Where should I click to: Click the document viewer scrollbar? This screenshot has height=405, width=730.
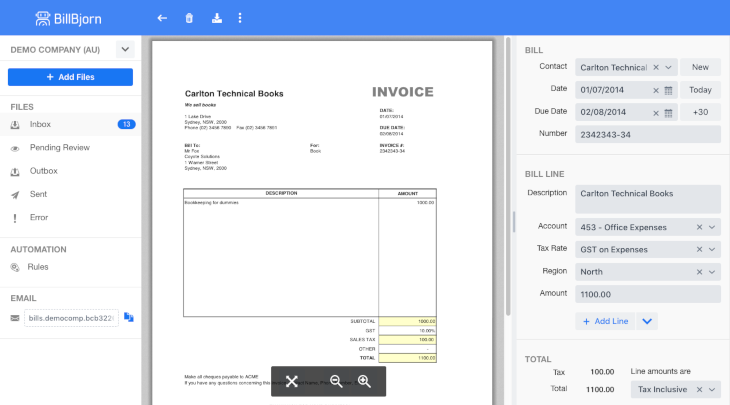click(x=508, y=176)
